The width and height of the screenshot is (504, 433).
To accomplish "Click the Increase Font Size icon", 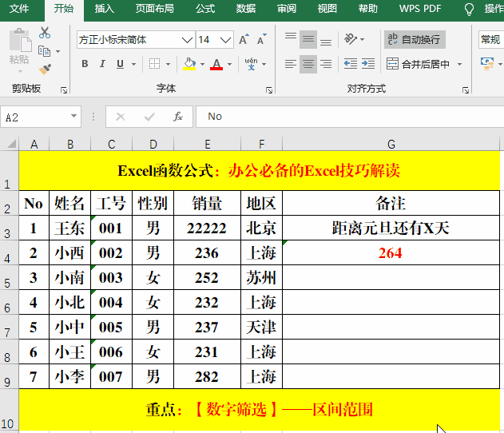I will tap(244, 39).
